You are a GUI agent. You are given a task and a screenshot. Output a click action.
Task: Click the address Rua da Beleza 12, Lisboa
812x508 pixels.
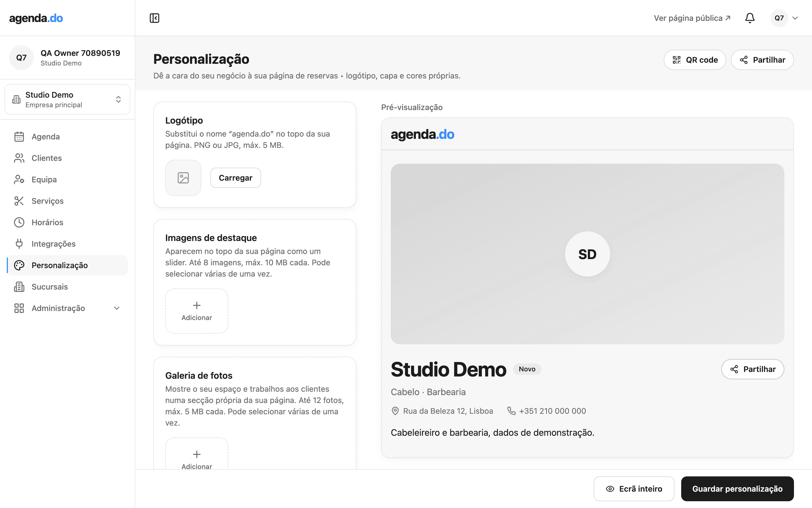[x=448, y=411]
